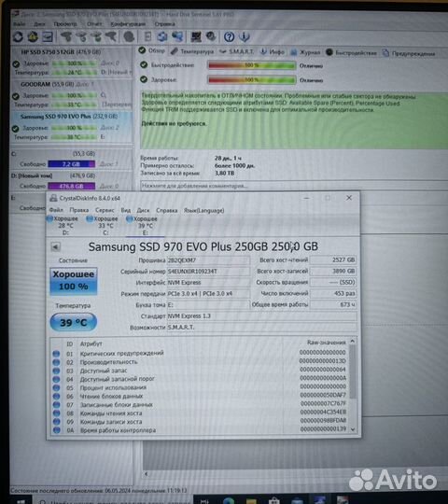
Task: Click the Здоровье 100 % progress bar in overview
Action: coord(252,79)
